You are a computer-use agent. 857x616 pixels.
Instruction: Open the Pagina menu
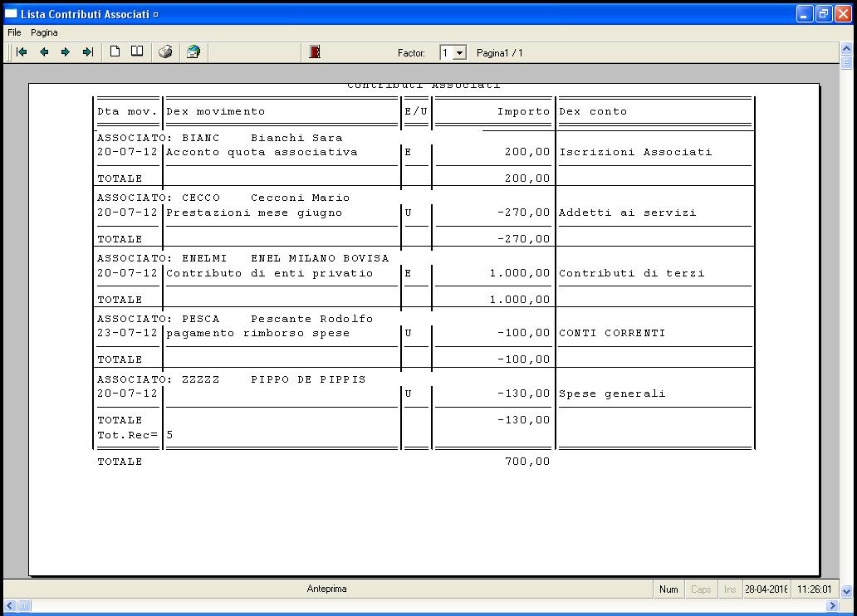(x=44, y=32)
